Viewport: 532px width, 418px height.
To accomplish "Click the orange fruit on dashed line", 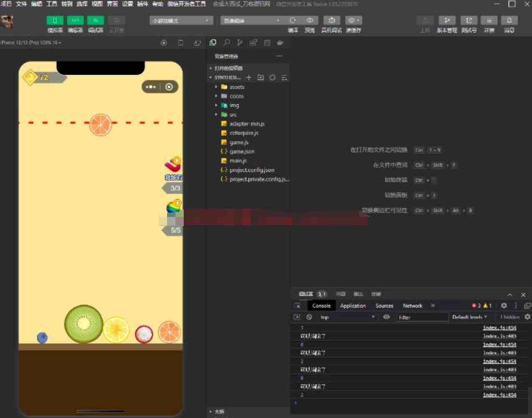I will pos(101,124).
